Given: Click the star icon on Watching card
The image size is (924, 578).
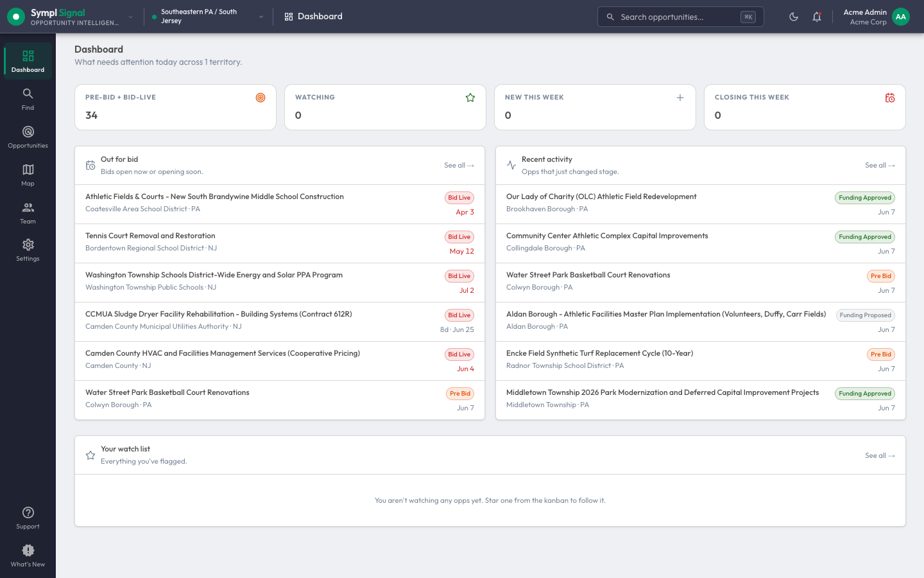Looking at the screenshot, I should pyautogui.click(x=470, y=98).
